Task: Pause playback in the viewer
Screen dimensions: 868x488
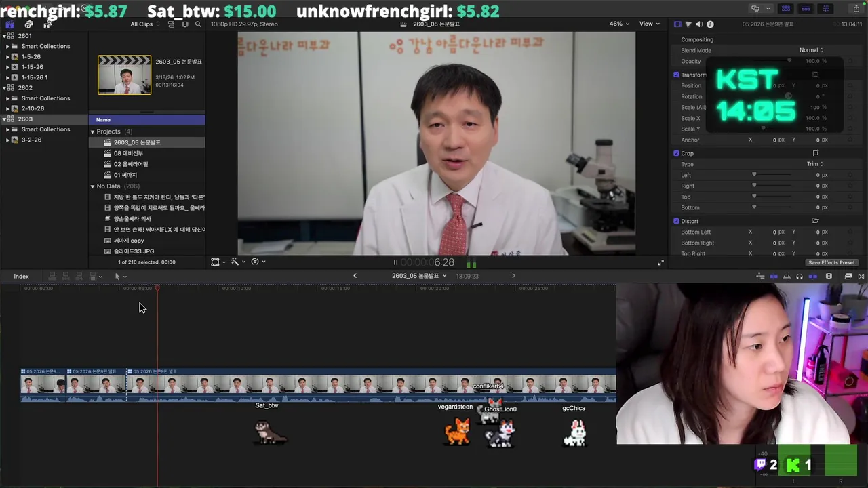Action: (x=395, y=262)
